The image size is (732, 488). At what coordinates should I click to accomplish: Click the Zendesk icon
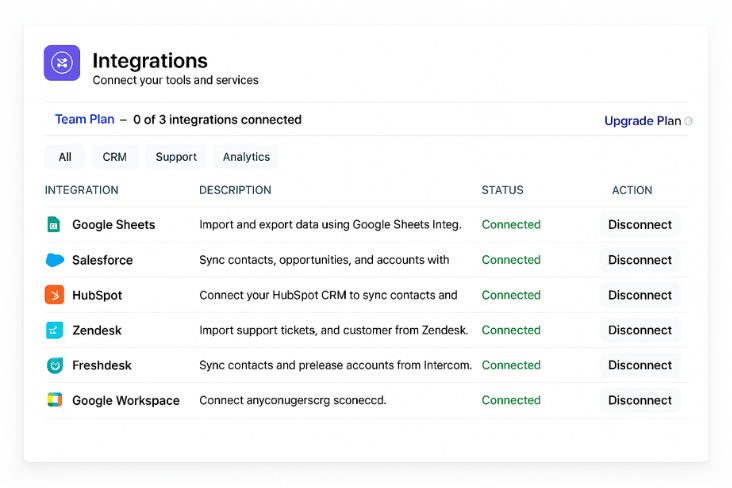[55, 330]
